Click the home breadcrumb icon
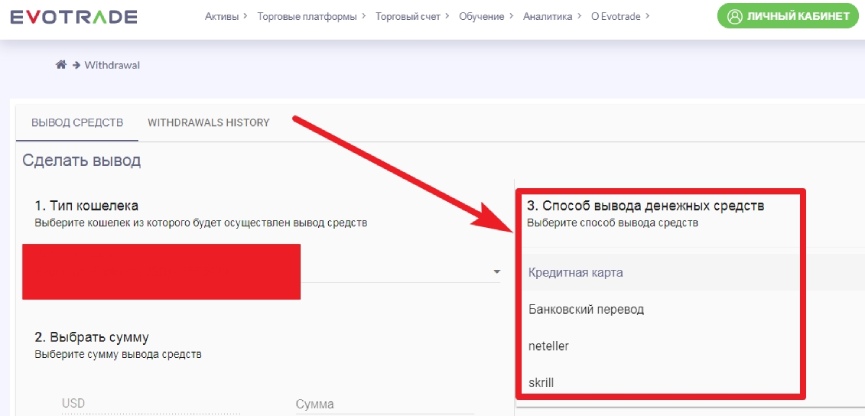 [61, 65]
